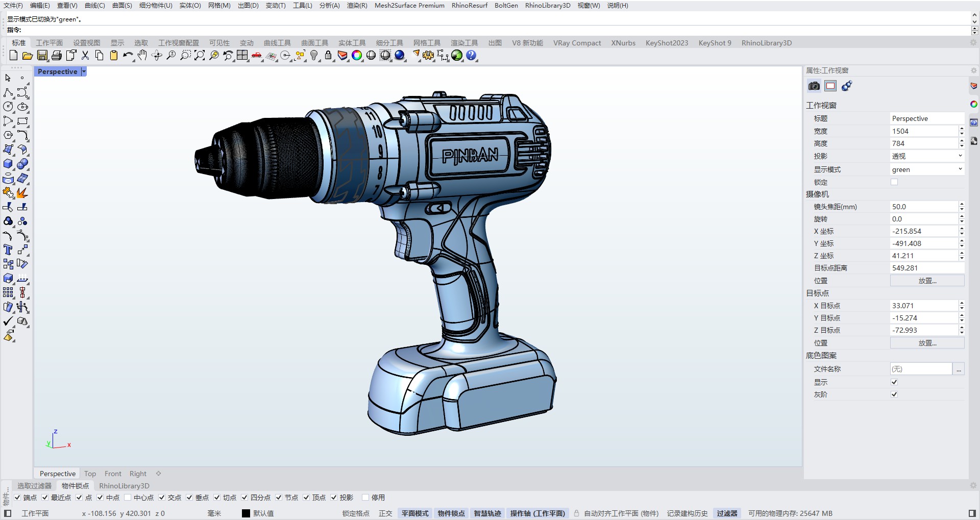
Task: Open the Perspective viewport title dropdown arrow
Action: click(84, 72)
